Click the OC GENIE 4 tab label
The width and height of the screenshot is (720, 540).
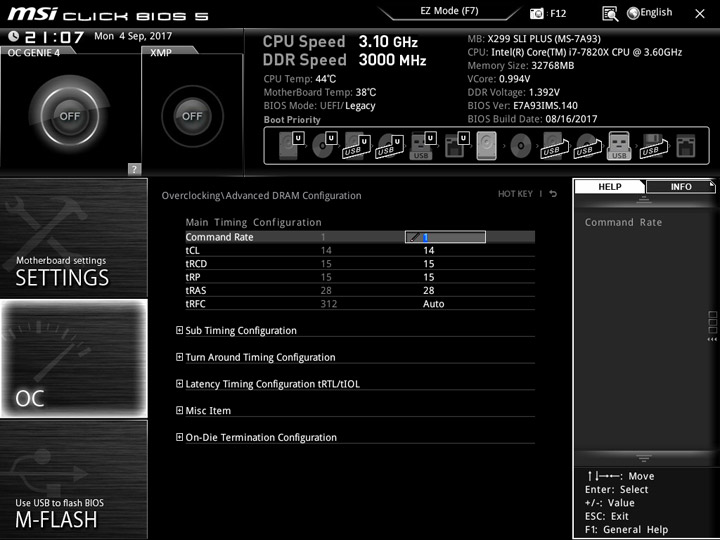(x=34, y=52)
